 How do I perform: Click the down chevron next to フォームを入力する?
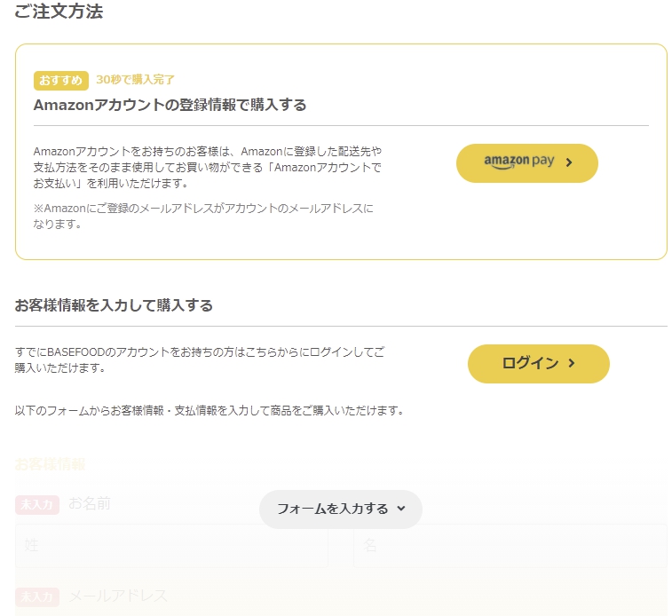pyautogui.click(x=401, y=509)
